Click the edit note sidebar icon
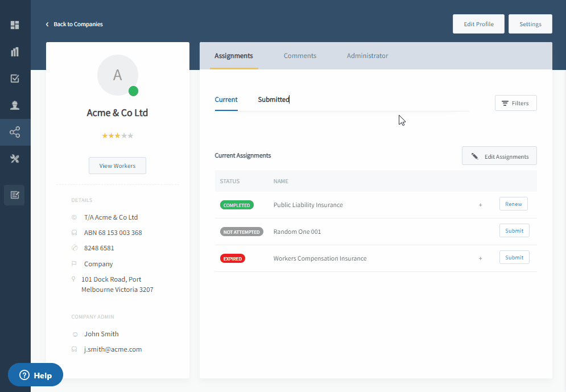This screenshot has width=566, height=392. 15,195
